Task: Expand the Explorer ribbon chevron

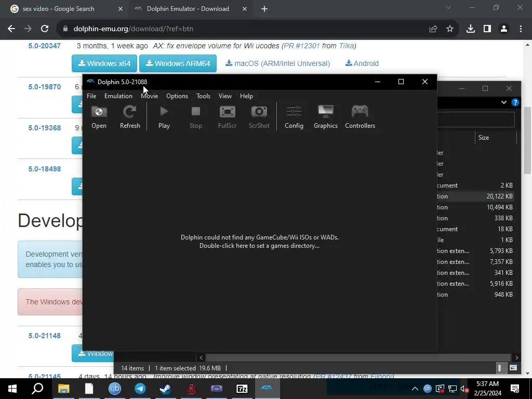Action: click(x=504, y=102)
